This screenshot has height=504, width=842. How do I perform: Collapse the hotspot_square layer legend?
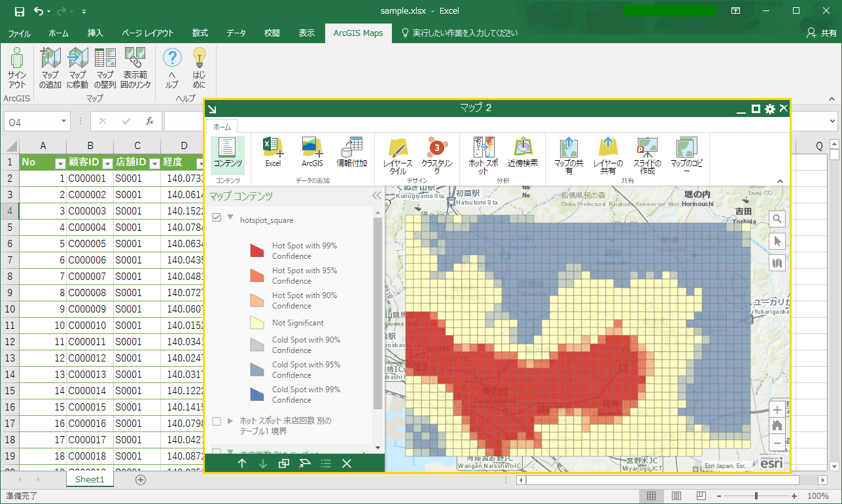pos(230,218)
